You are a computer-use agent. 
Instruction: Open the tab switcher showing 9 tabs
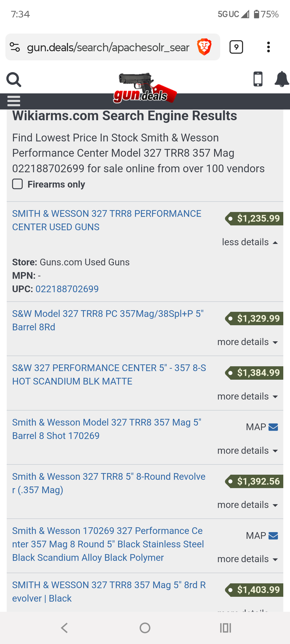(236, 47)
